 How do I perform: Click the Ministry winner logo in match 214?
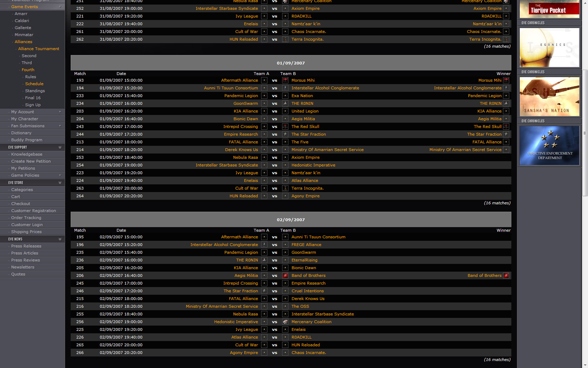[x=506, y=150]
